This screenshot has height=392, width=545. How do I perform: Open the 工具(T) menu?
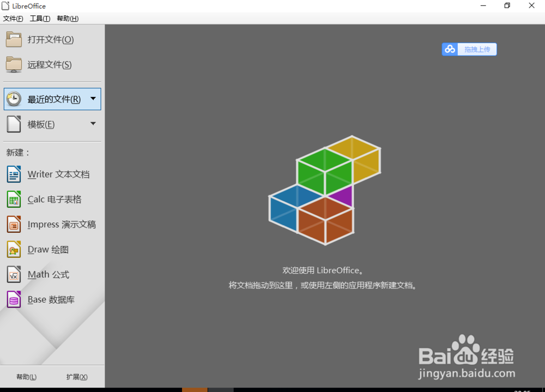(40, 19)
